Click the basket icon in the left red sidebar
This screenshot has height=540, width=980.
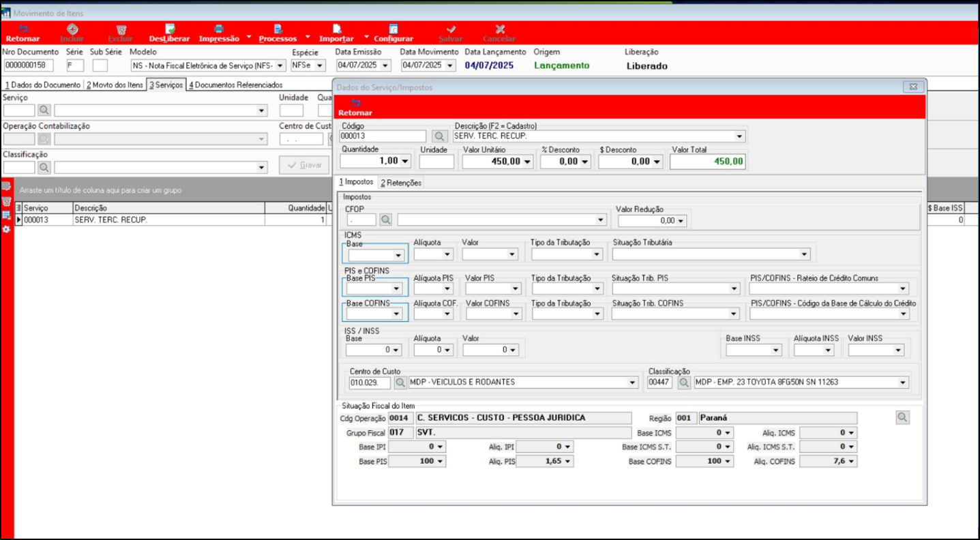[6, 201]
